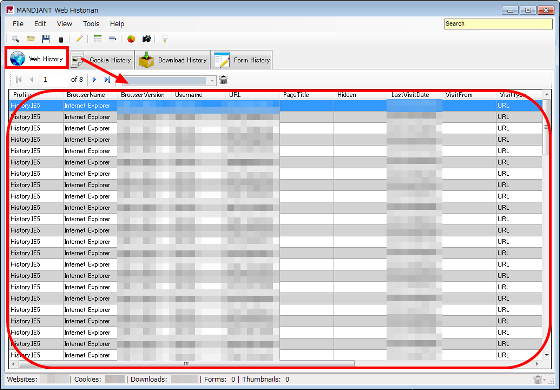Switch to the Download History tab
560x390 pixels.
point(173,60)
